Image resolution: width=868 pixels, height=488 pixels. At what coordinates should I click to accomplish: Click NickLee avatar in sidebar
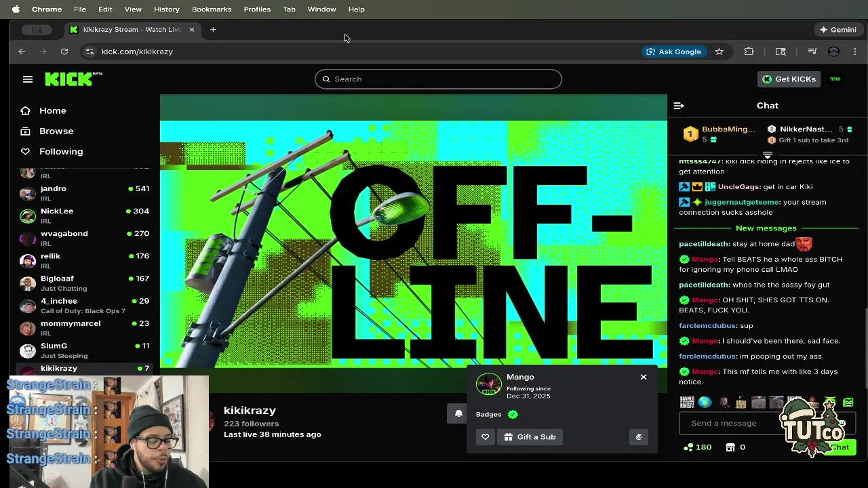[x=28, y=216]
